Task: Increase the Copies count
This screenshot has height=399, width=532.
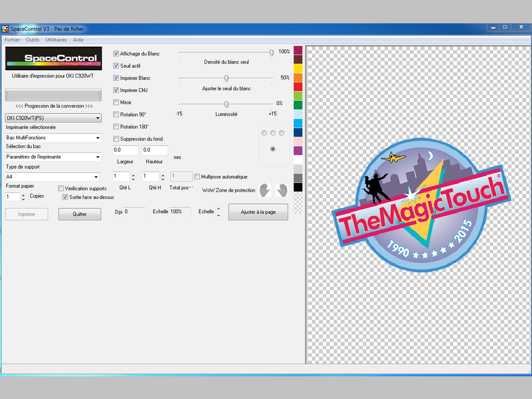Action: (x=23, y=195)
